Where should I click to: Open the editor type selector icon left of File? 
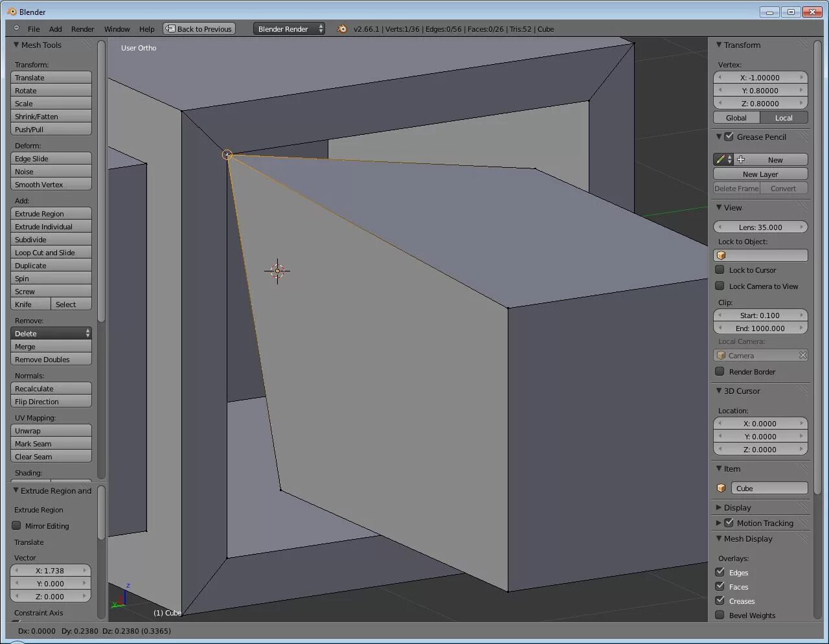coord(16,29)
